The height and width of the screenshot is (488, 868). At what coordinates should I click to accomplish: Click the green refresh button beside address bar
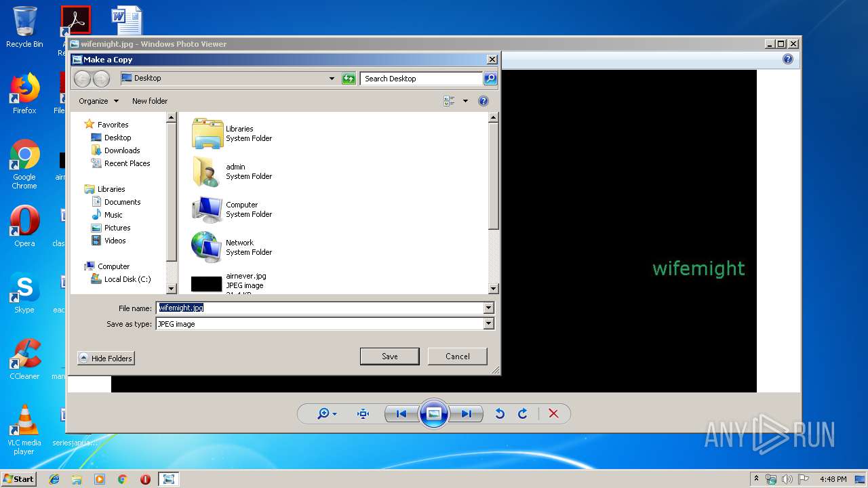349,79
